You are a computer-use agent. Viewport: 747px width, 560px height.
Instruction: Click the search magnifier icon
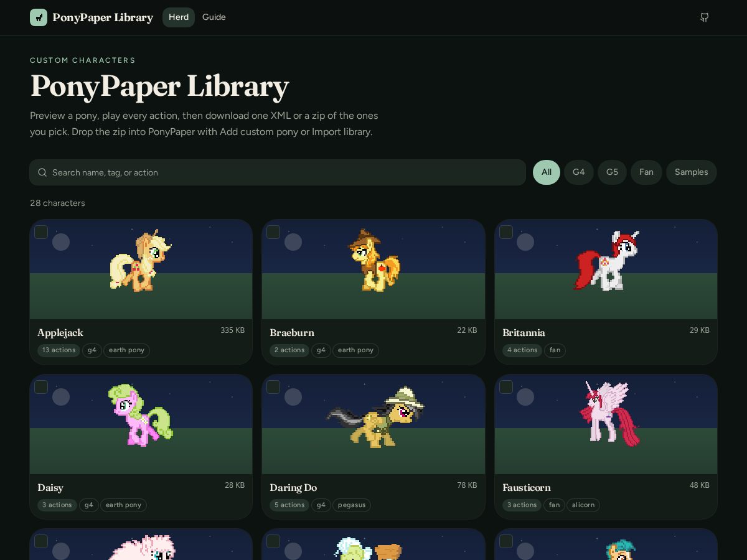pos(42,172)
